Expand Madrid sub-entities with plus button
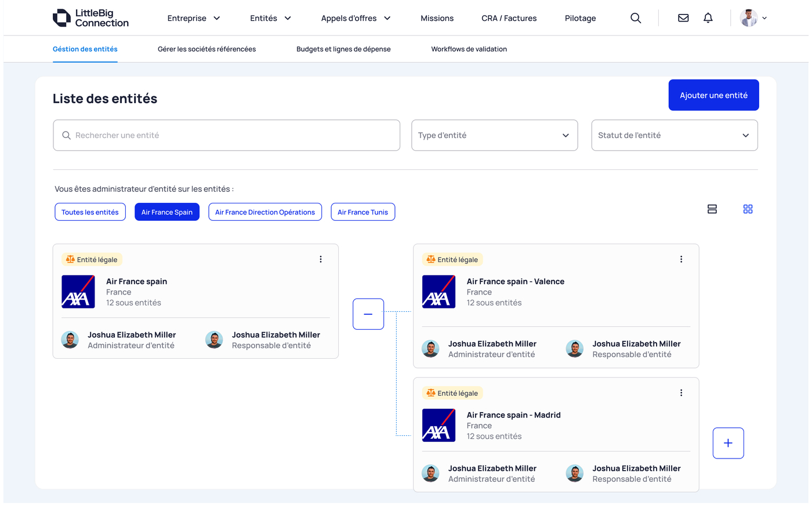 pos(728,443)
